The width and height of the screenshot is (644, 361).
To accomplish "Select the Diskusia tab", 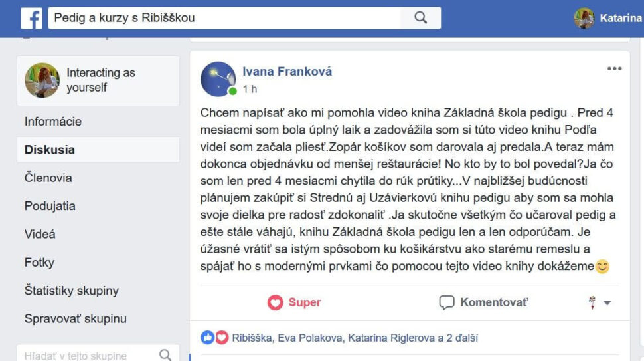I will tap(98, 150).
